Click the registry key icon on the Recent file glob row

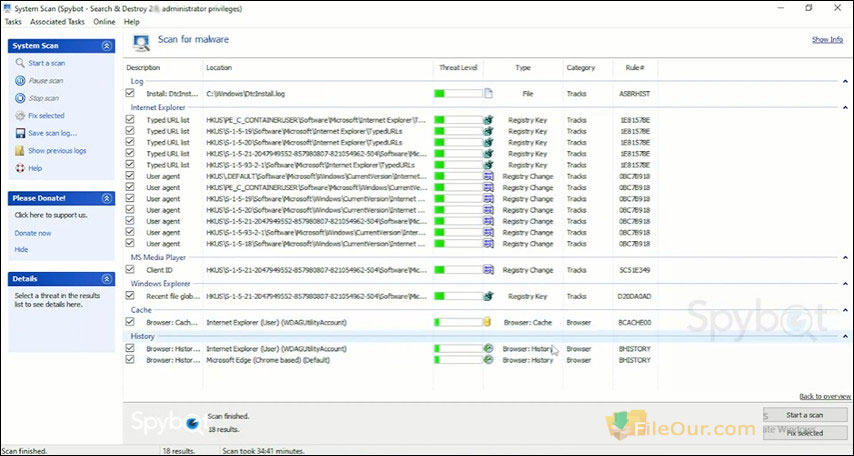(489, 296)
